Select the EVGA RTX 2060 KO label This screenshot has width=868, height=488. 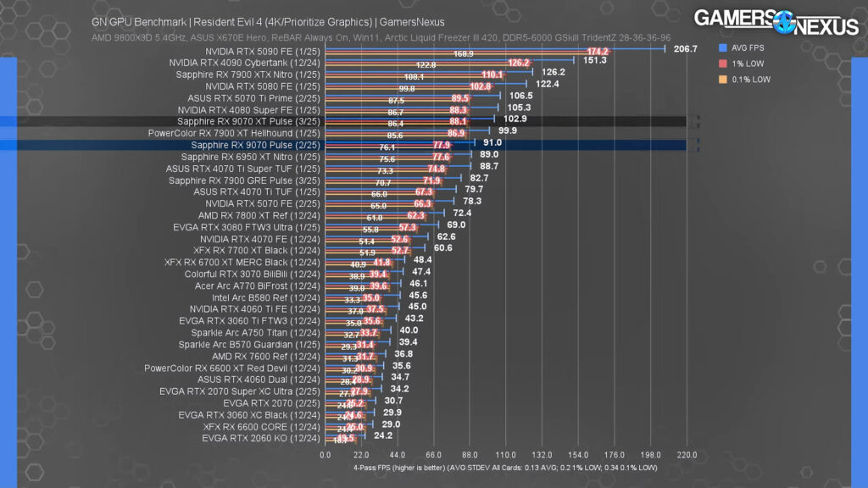[261, 439]
